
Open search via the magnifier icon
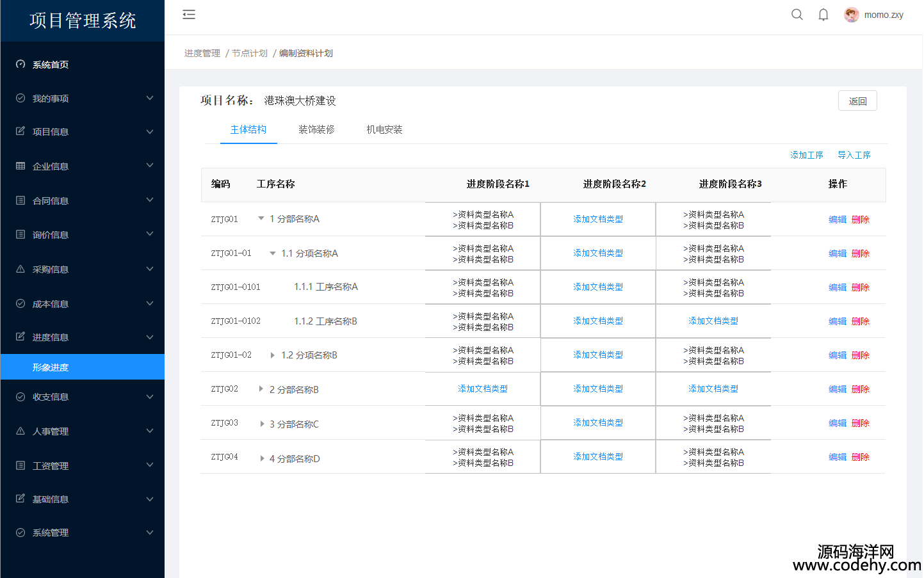(797, 15)
